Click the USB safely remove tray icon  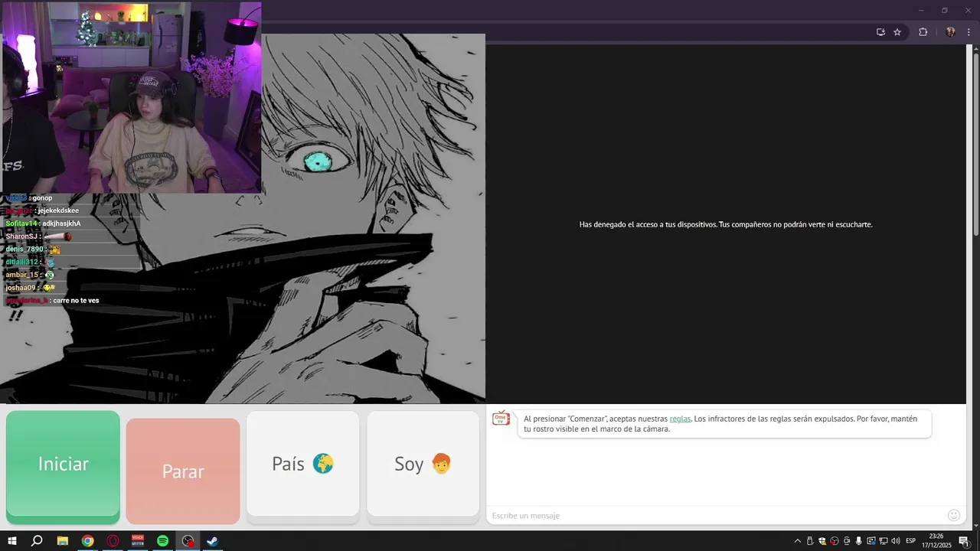(810, 541)
